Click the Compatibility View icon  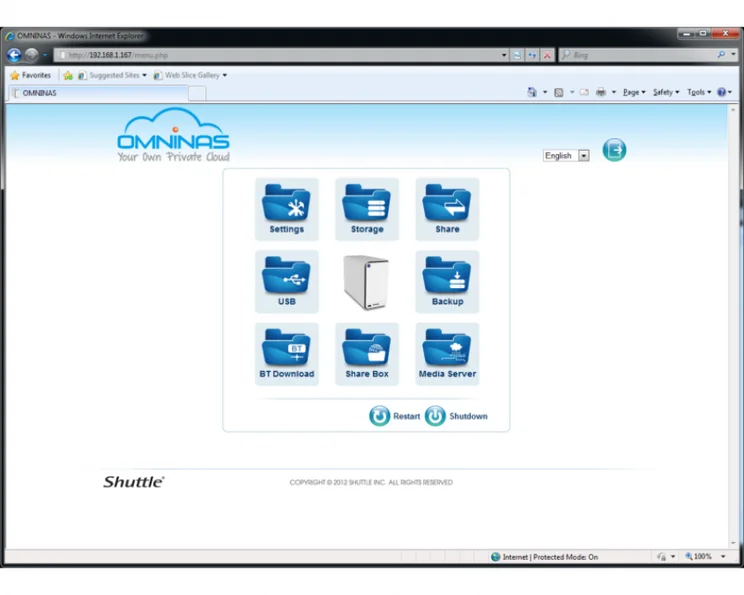pyautogui.click(x=517, y=55)
